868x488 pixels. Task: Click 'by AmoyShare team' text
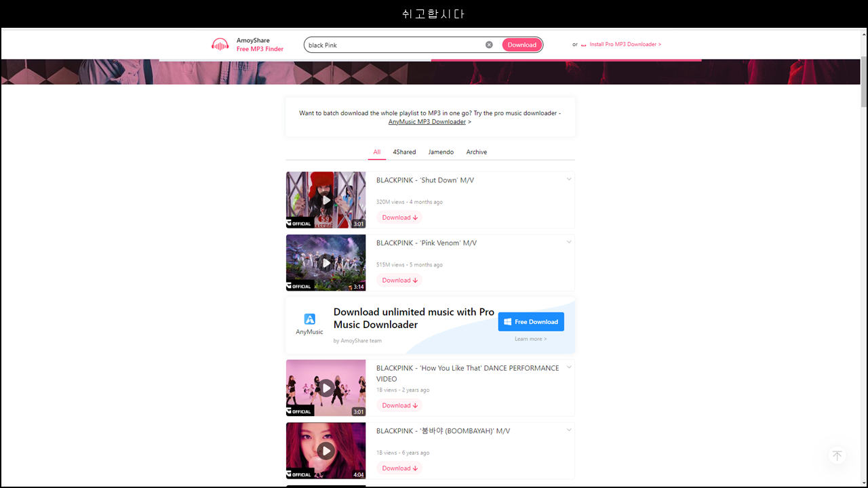[x=357, y=341]
